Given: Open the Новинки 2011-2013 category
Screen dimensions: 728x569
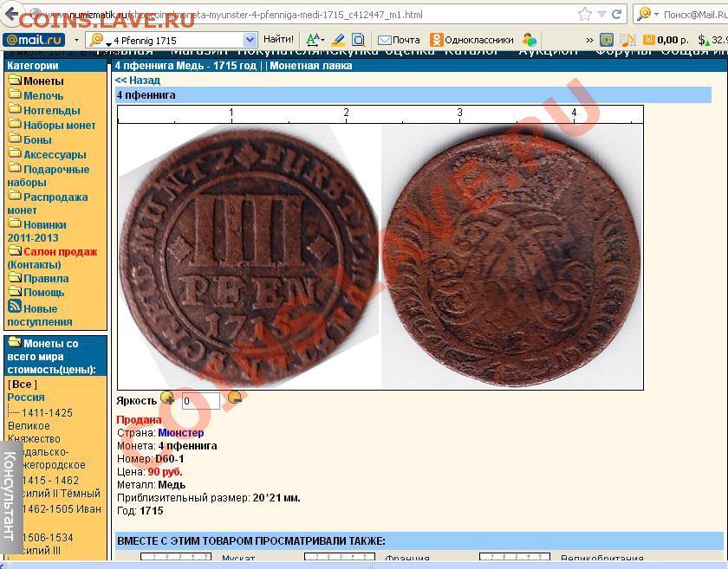Looking at the screenshot, I should pos(37,231).
